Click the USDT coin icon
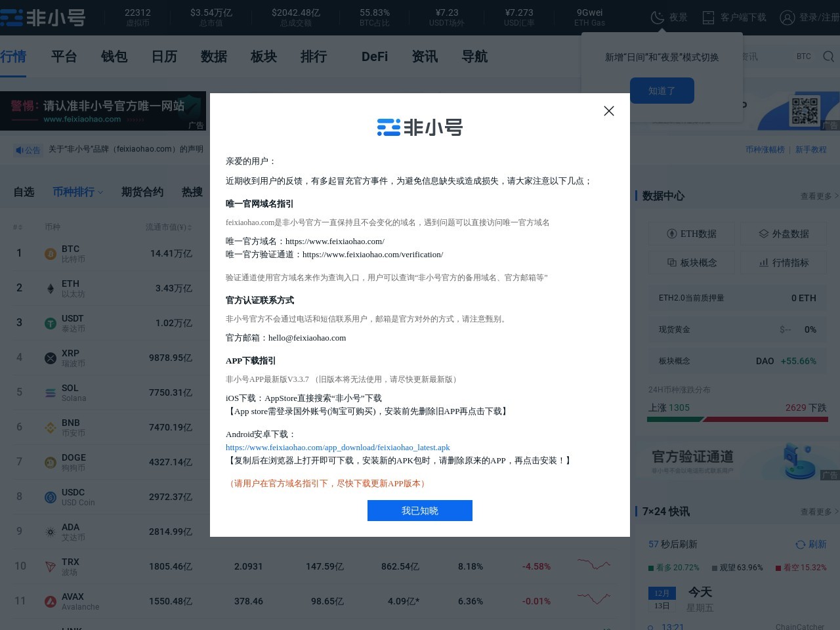840x630 pixels. point(51,324)
